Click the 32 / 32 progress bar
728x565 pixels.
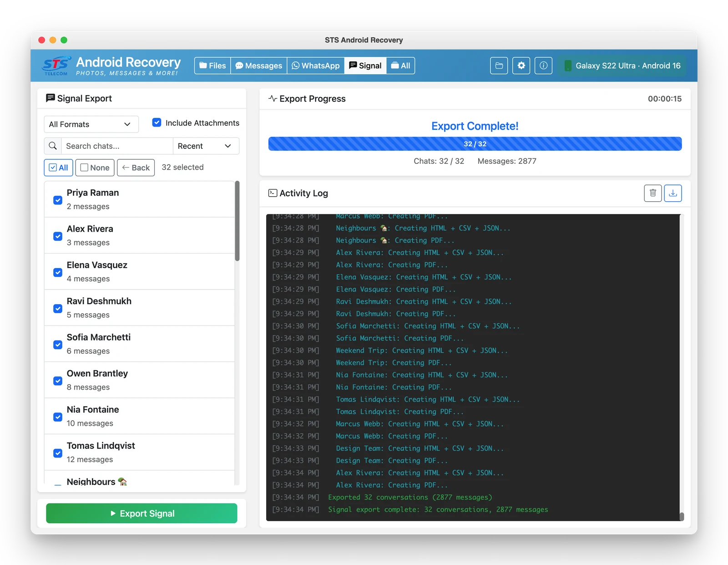475,144
